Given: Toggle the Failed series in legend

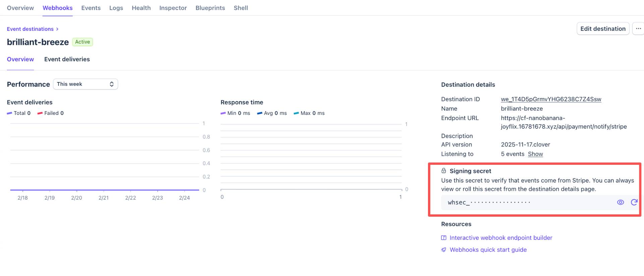Looking at the screenshot, I should tap(50, 113).
